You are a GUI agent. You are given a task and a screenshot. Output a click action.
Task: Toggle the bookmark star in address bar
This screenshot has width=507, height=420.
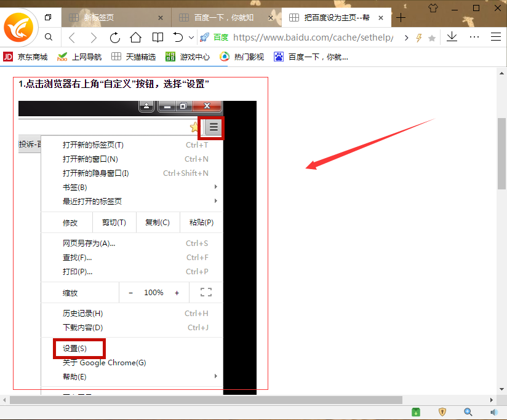click(x=432, y=38)
